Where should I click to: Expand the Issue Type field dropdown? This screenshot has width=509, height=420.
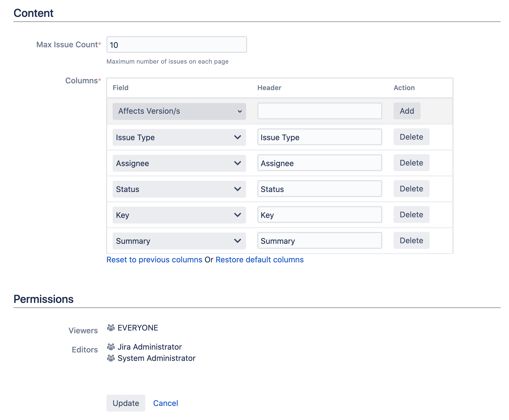click(179, 137)
